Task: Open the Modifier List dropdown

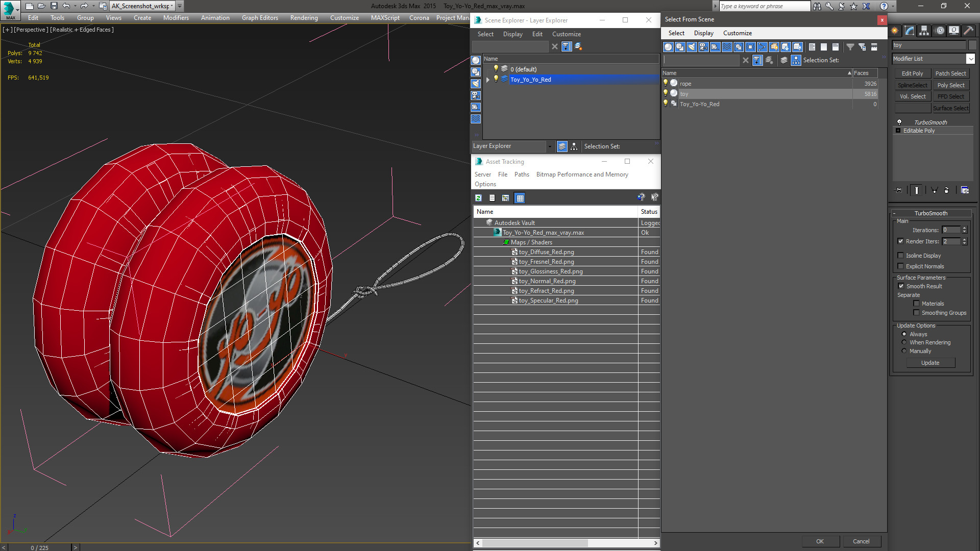Action: pos(970,59)
